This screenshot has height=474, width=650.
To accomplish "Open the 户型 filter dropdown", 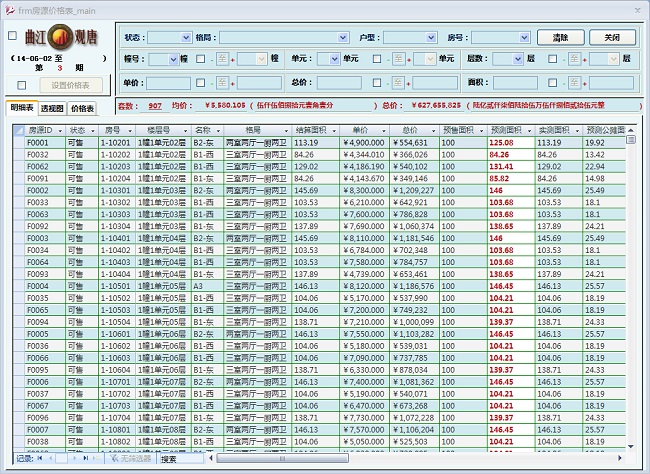I will [431, 38].
